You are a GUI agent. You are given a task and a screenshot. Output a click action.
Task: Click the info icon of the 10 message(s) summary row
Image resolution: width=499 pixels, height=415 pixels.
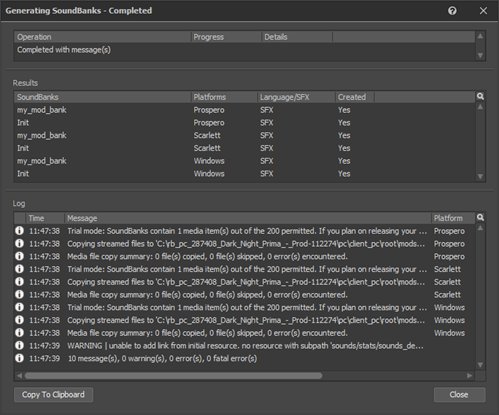[19, 358]
